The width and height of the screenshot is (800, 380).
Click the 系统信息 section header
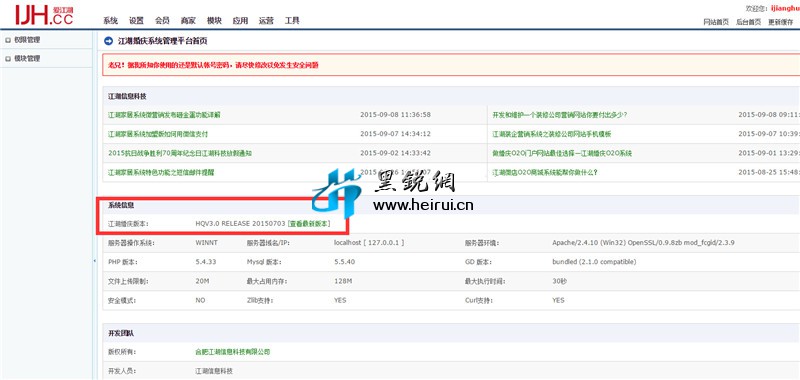tap(121, 205)
